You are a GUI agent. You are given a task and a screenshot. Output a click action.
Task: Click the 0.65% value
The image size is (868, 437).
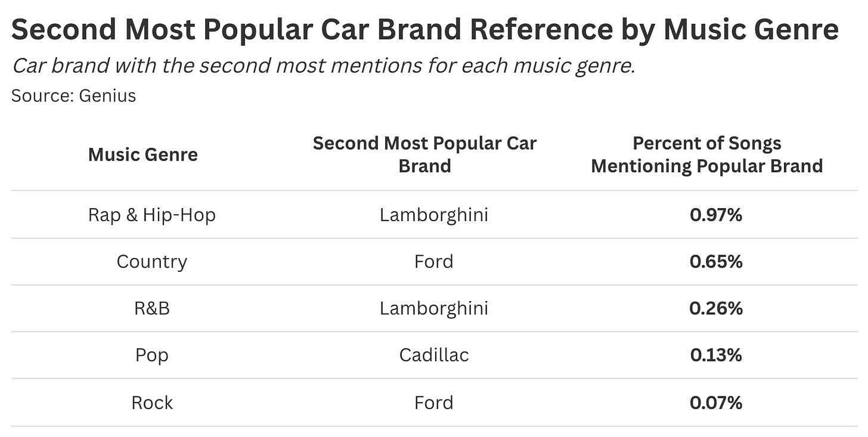point(716,262)
